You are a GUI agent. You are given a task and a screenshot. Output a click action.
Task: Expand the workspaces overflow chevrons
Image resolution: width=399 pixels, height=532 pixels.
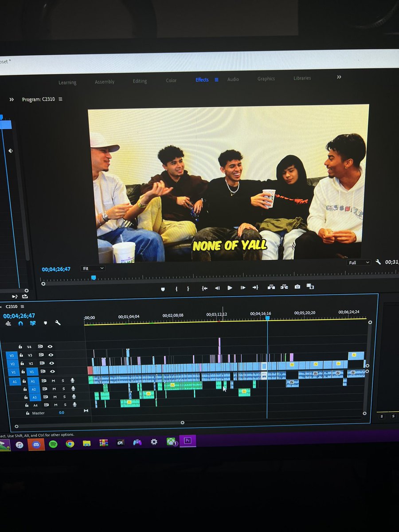point(339,77)
